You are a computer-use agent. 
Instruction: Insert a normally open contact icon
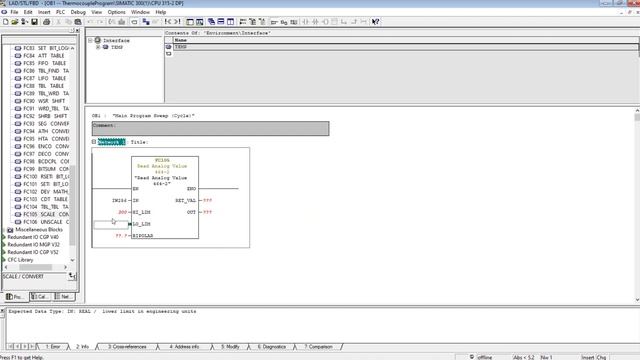pyautogui.click(x=305, y=22)
